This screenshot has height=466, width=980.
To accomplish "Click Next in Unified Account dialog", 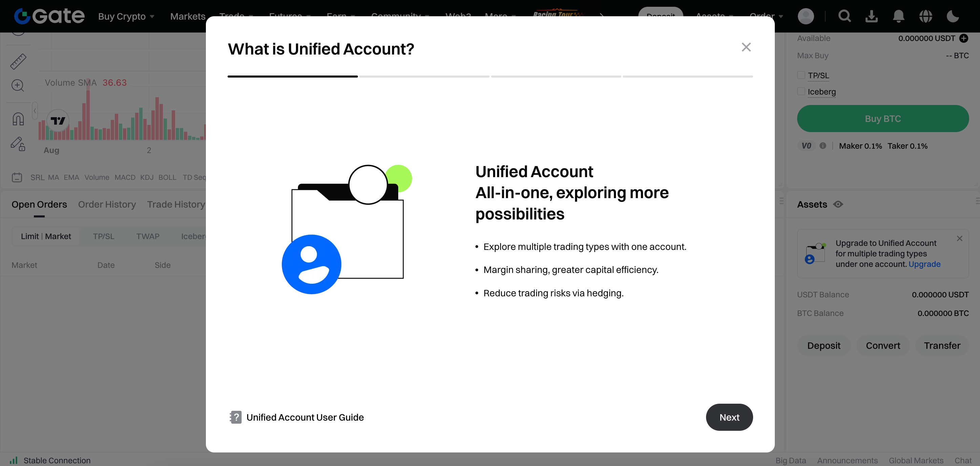I will point(729,417).
